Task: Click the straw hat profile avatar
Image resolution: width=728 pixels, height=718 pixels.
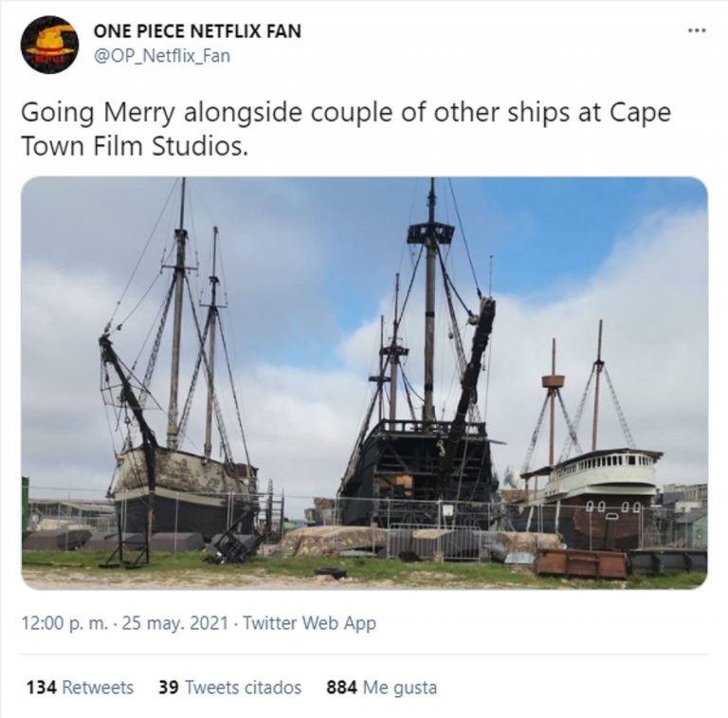Action: [x=49, y=45]
